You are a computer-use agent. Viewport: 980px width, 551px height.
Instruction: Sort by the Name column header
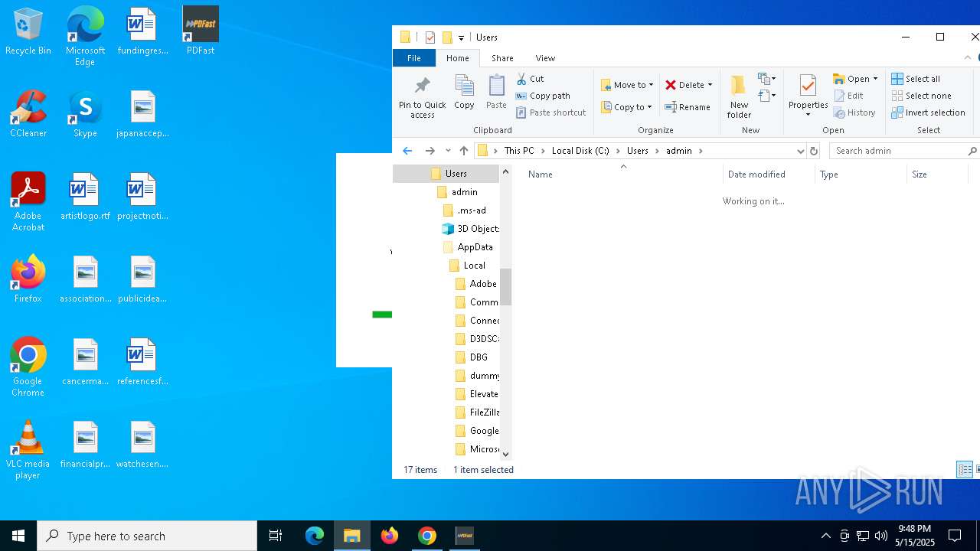pos(541,174)
